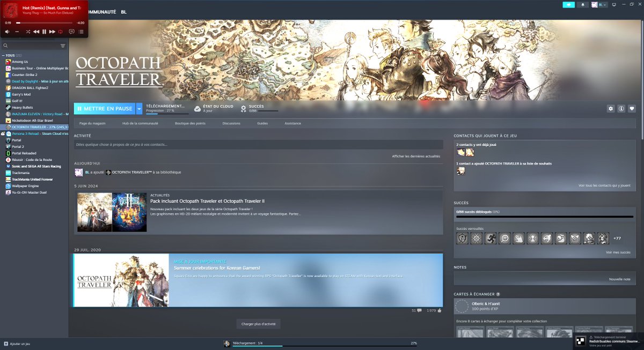Open Page du magasin tab

(92, 123)
